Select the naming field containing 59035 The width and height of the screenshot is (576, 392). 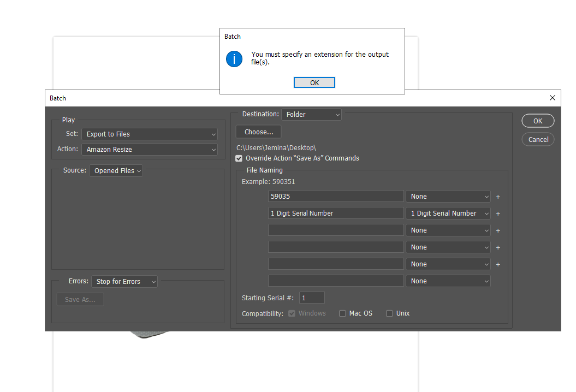335,196
